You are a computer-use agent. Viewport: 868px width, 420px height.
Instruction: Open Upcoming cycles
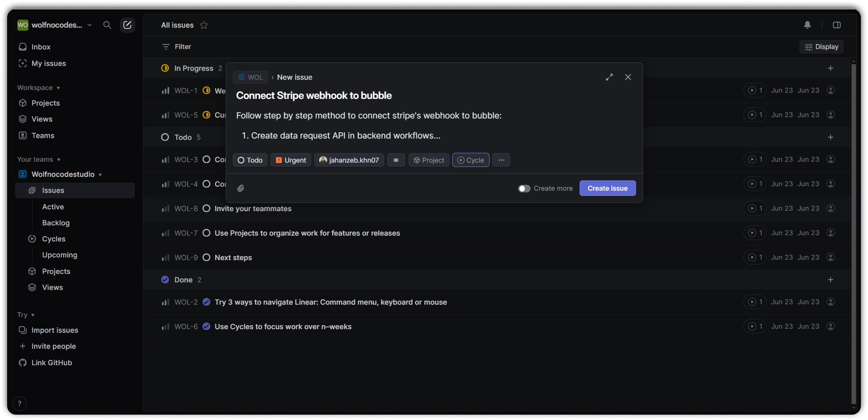tap(60, 255)
